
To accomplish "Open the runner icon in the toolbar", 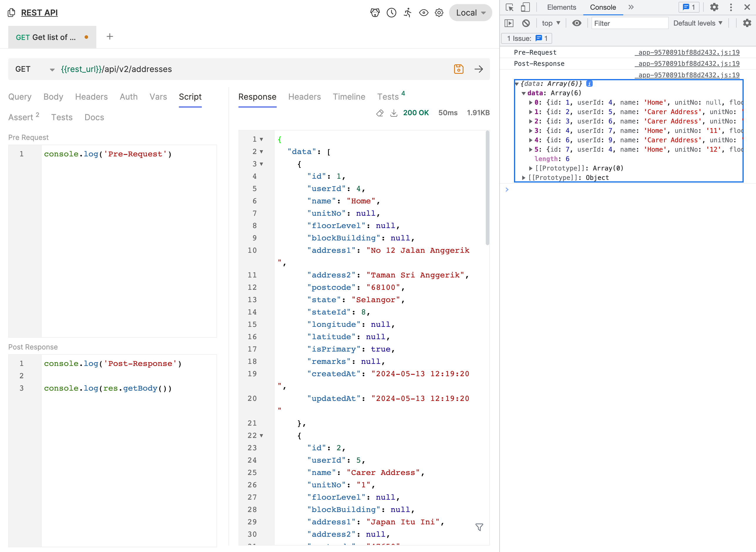I will tap(407, 12).
